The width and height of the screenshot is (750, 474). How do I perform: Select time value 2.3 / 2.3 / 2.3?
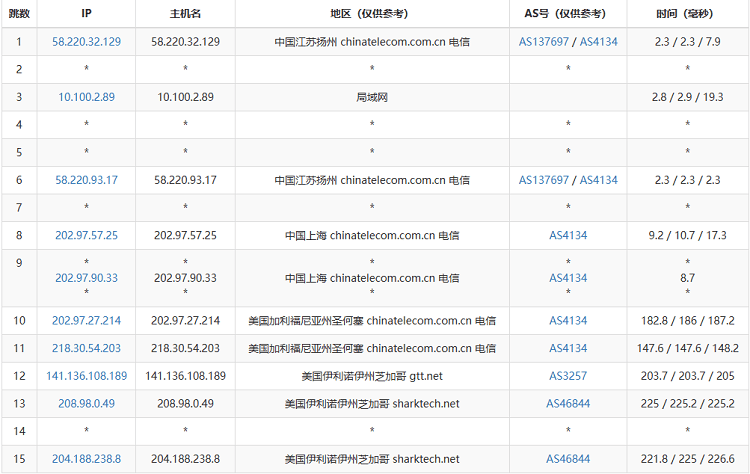point(687,180)
